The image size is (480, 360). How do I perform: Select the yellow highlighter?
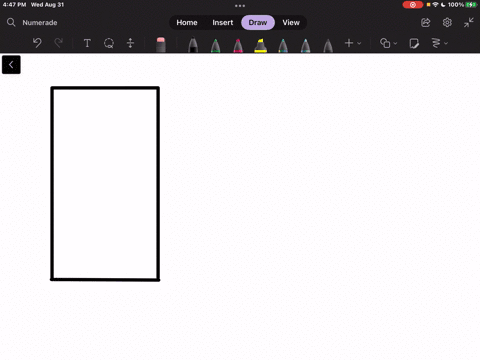[x=260, y=45]
